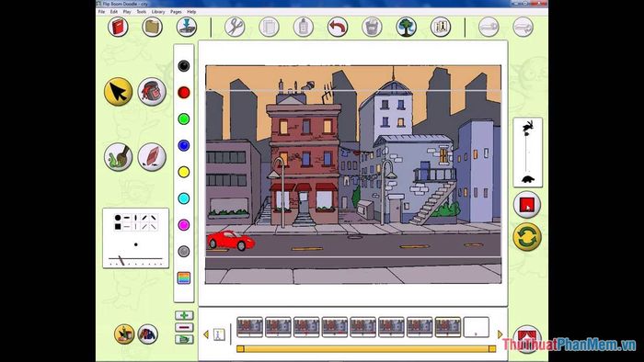Choose the red color swatch

(184, 92)
